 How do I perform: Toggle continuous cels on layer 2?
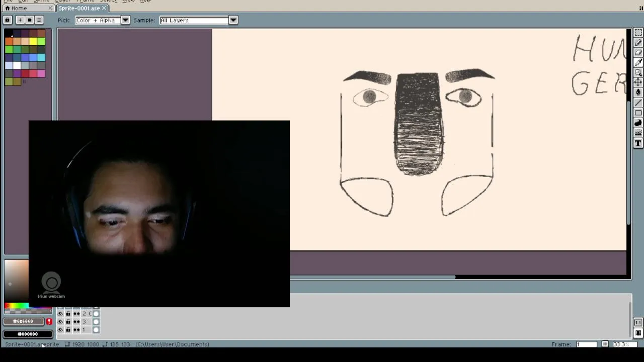76,314
